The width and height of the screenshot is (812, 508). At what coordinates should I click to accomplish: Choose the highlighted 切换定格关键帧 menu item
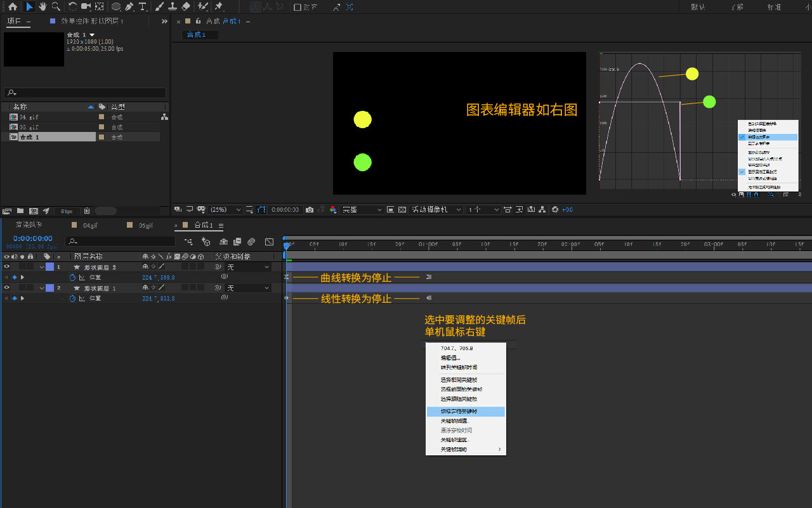466,412
